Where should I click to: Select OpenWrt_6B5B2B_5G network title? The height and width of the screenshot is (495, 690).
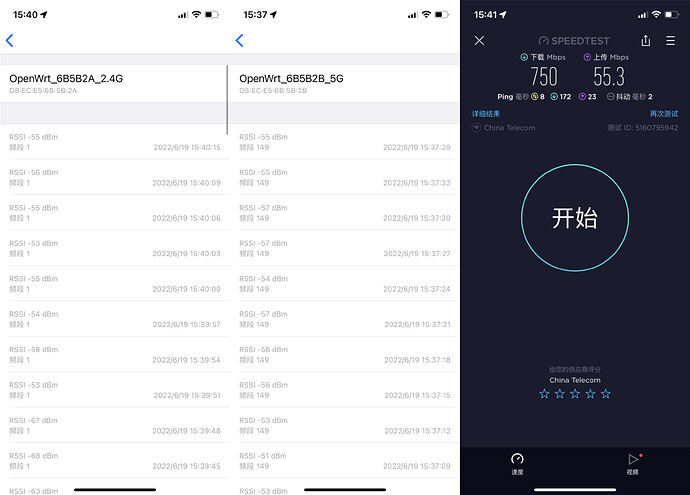[x=291, y=78]
